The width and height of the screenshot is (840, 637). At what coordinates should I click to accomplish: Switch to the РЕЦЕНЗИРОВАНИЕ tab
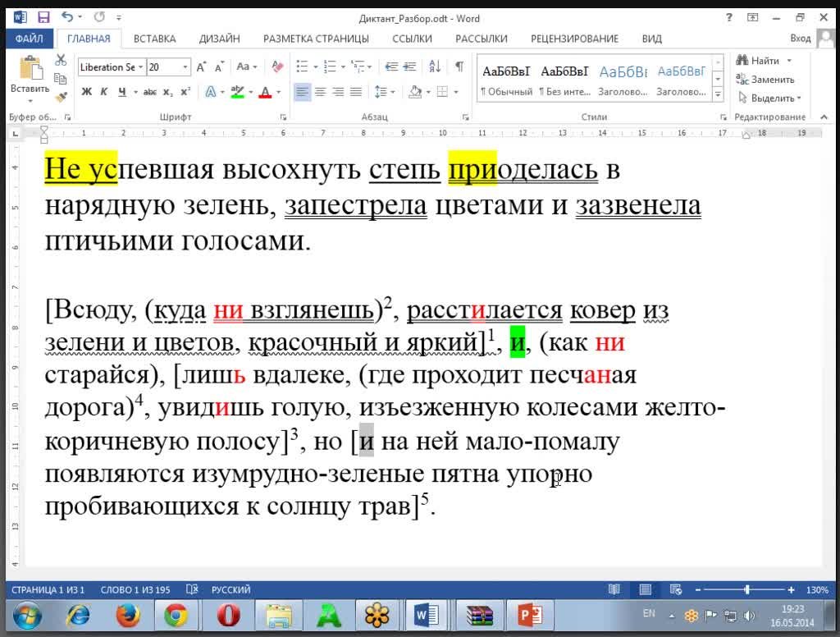point(574,39)
